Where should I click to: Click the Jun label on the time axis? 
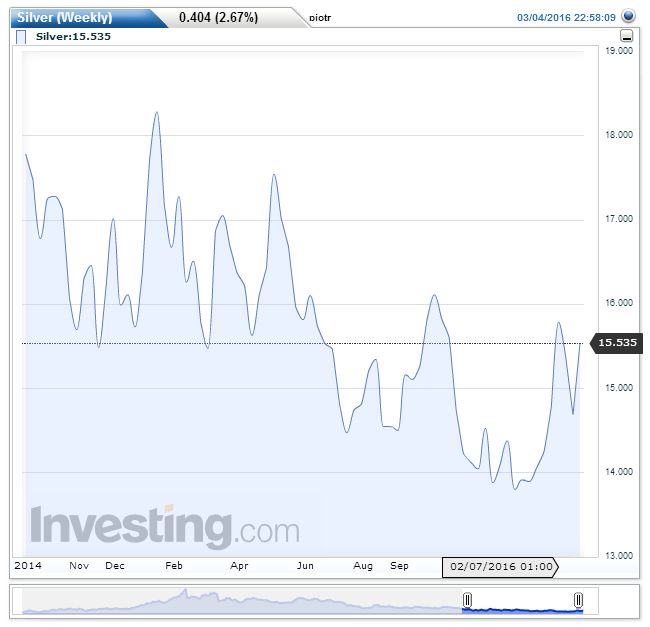point(305,566)
